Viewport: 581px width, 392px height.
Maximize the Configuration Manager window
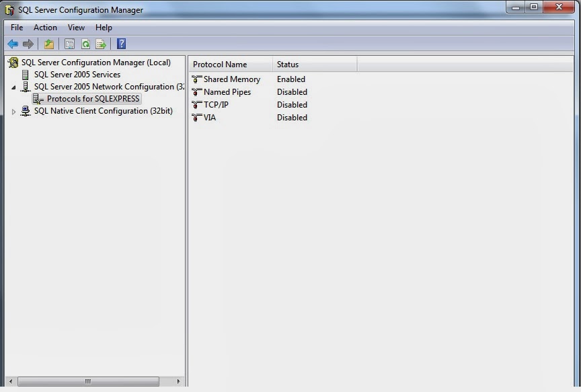click(x=534, y=7)
